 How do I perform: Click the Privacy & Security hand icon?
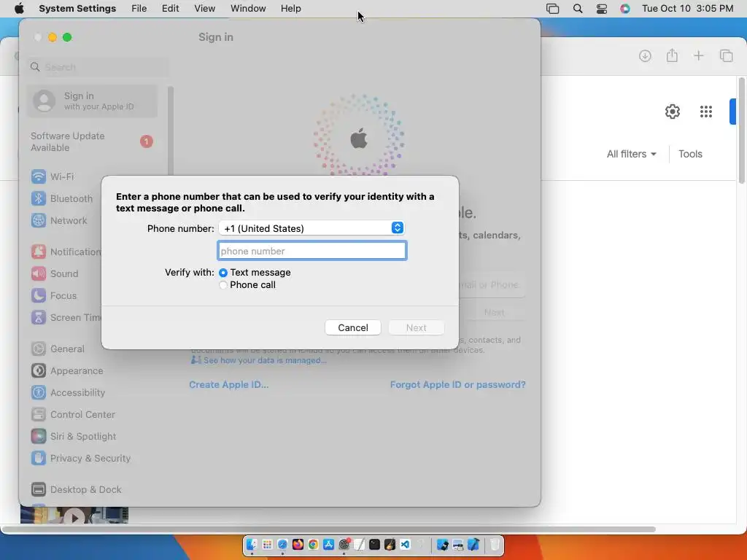point(39,459)
